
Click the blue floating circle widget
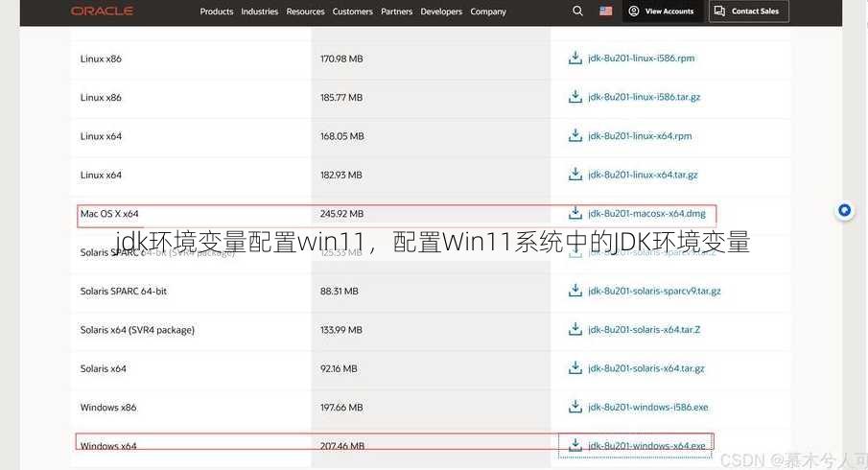pyautogui.click(x=844, y=210)
